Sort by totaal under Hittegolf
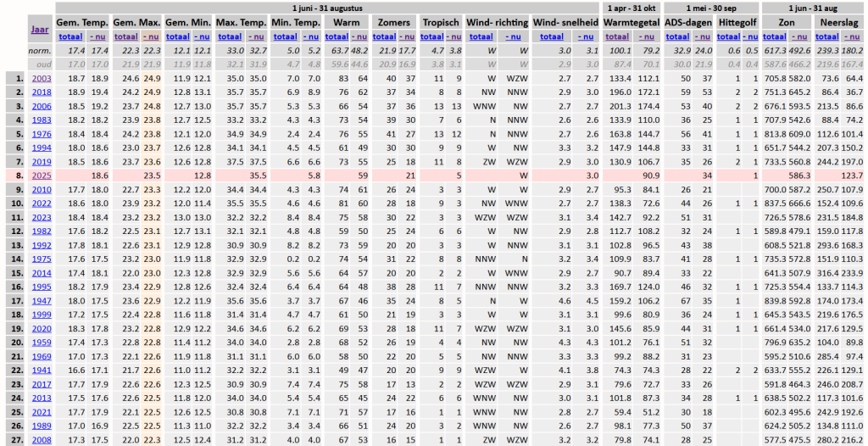The height and width of the screenshot is (446, 868). point(728,36)
